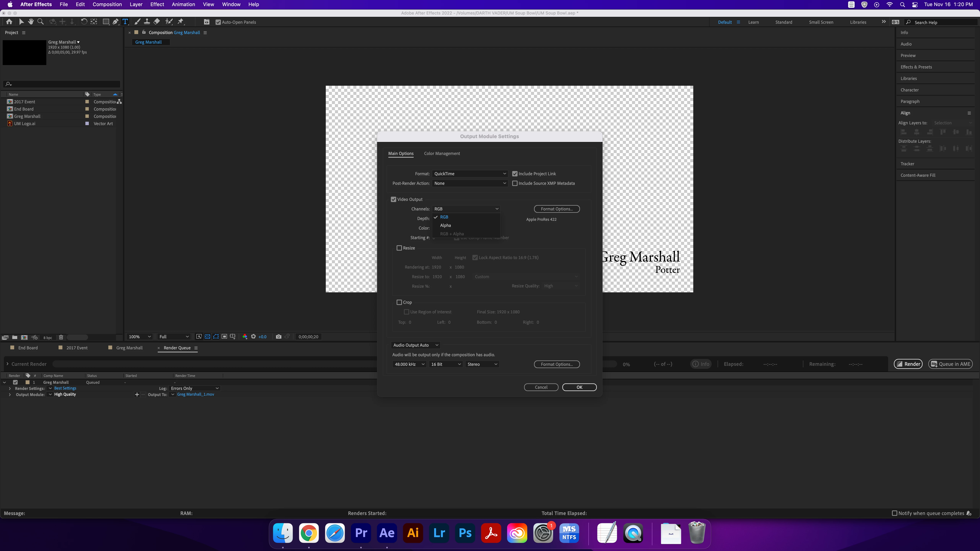Select the Pen tool
This screenshot has height=551, width=980.
(115, 22)
